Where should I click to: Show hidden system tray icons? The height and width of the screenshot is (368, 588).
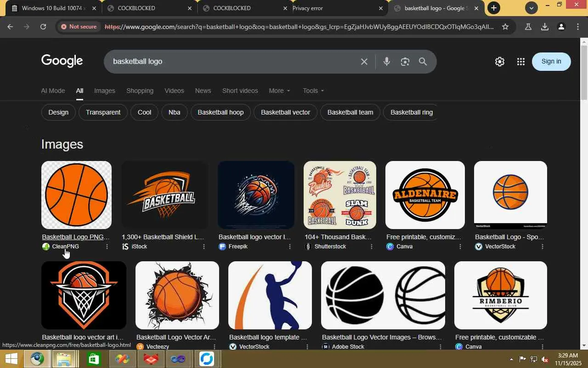(511, 359)
